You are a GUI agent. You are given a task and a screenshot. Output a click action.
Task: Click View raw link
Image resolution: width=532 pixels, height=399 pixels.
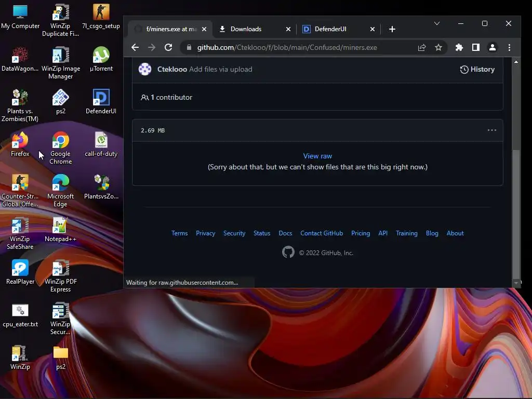tap(317, 156)
